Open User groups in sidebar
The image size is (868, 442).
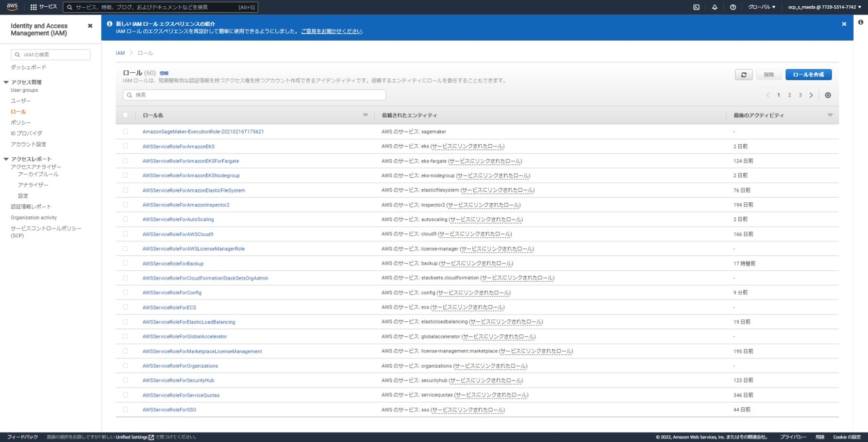tap(24, 90)
